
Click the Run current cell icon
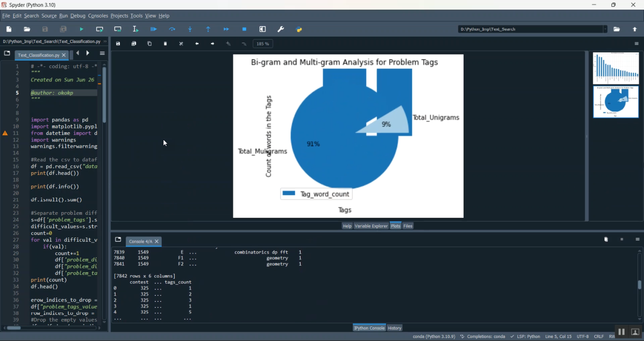tap(100, 29)
